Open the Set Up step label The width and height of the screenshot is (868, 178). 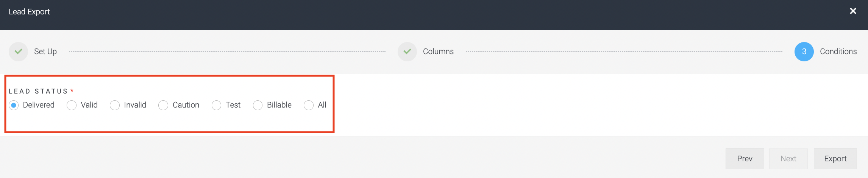tap(45, 52)
